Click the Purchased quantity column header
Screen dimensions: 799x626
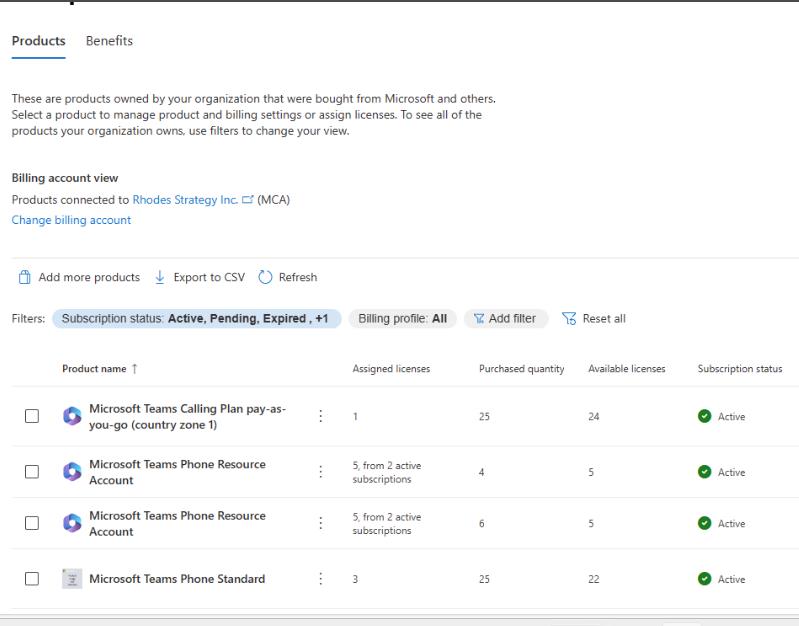click(521, 369)
